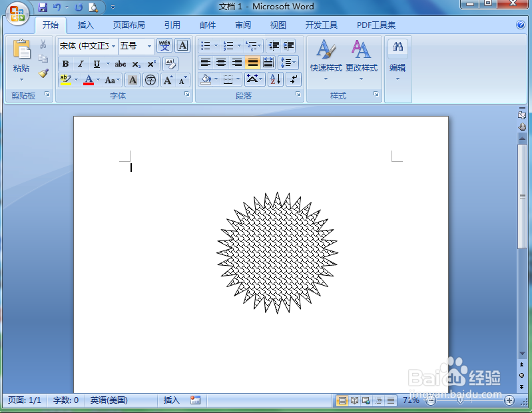
Task: Open Word Help question mark
Action: tap(521, 25)
